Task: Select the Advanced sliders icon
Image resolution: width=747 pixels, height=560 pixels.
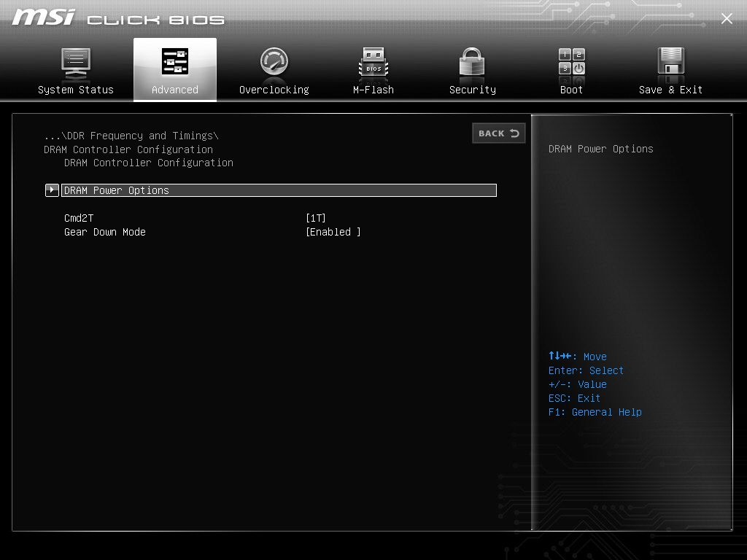Action: [x=175, y=61]
